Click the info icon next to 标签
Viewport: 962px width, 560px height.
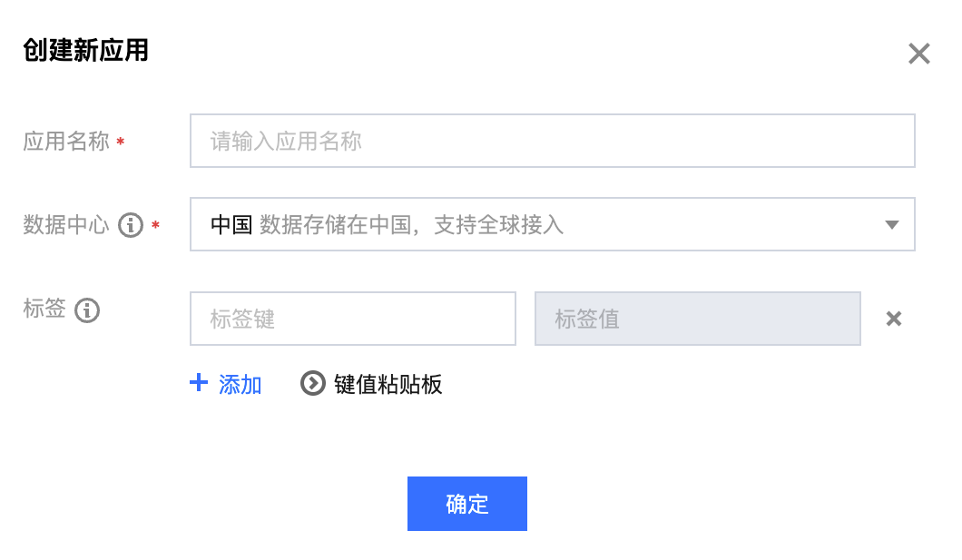tap(87, 310)
